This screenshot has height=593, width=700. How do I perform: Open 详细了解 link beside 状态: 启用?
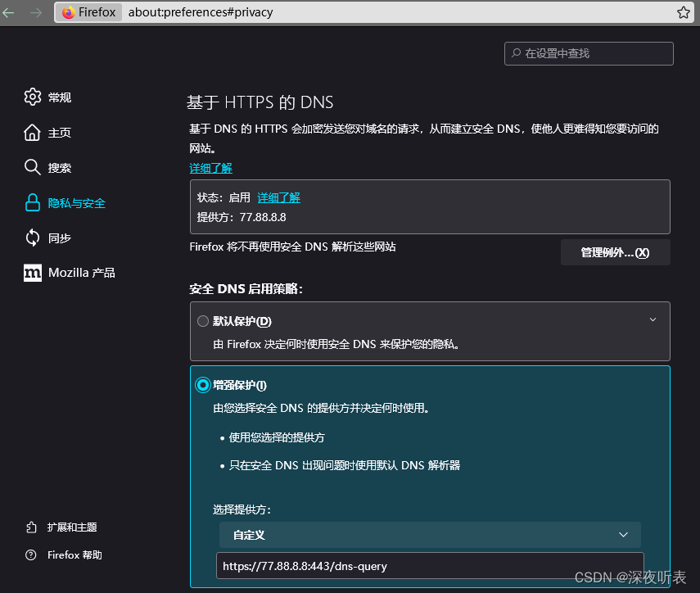pos(278,197)
